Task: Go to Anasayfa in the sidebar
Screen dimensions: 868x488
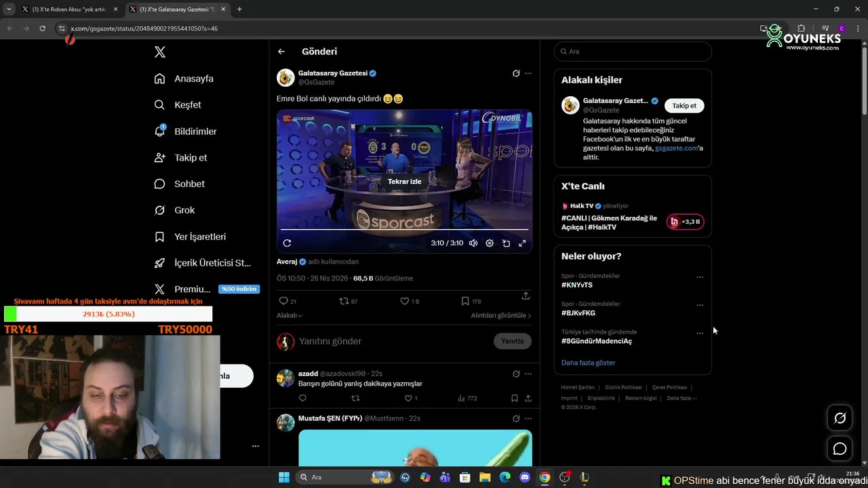Action: (184, 79)
